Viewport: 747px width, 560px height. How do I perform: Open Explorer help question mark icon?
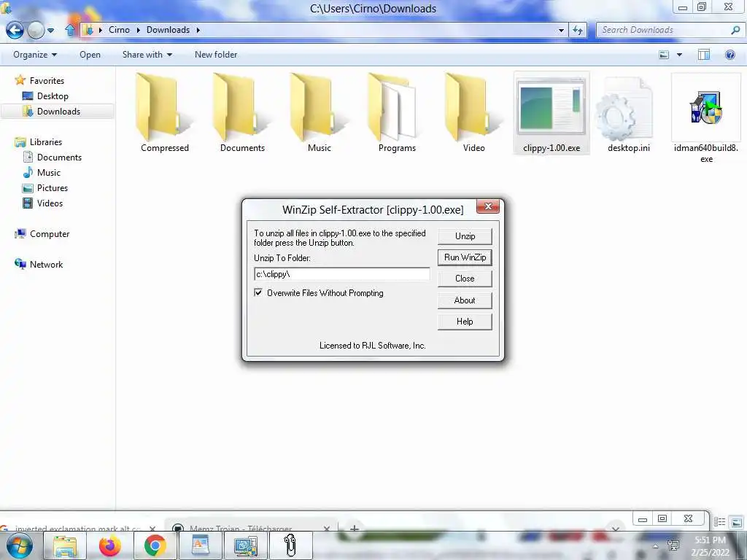tap(729, 55)
